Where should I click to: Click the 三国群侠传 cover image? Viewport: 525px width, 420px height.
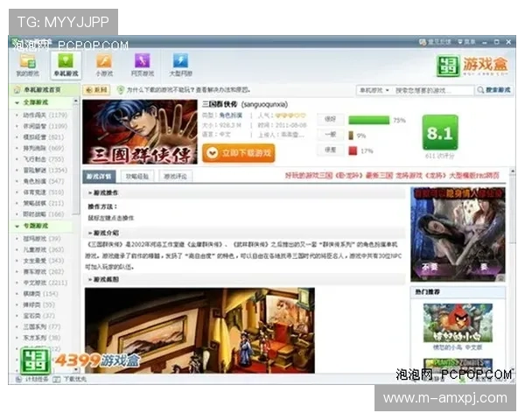140,132
